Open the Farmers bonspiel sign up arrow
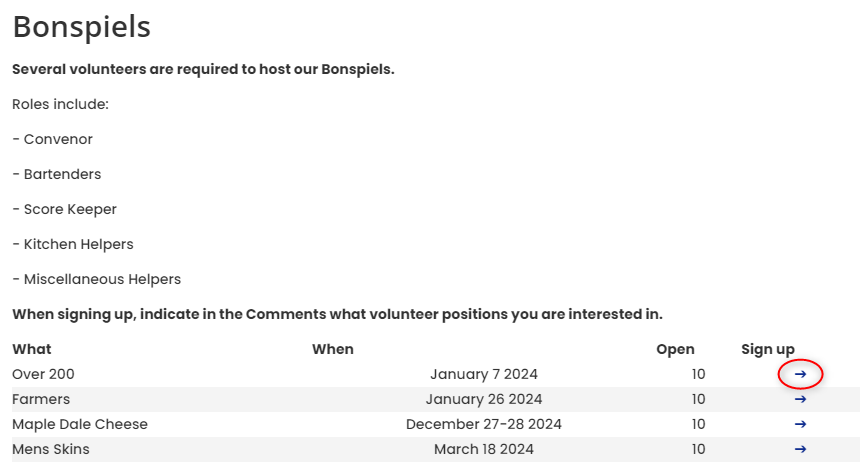The image size is (865, 472). [800, 399]
